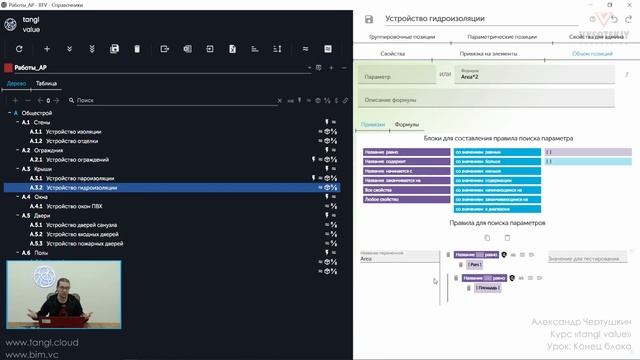Click the purple 'Любое свойство' block
The height and width of the screenshot is (360, 640).
pos(407,200)
